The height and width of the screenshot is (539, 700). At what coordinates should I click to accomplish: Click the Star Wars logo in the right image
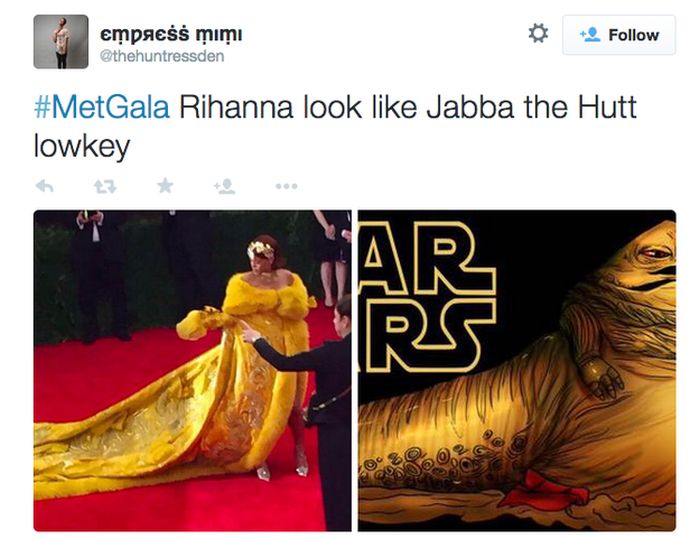coord(426,297)
